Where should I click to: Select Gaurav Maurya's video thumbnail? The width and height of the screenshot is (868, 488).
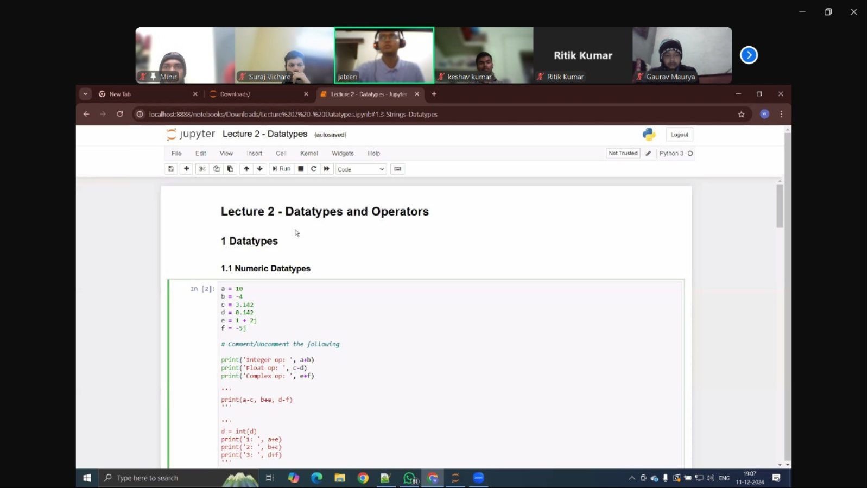click(x=682, y=55)
